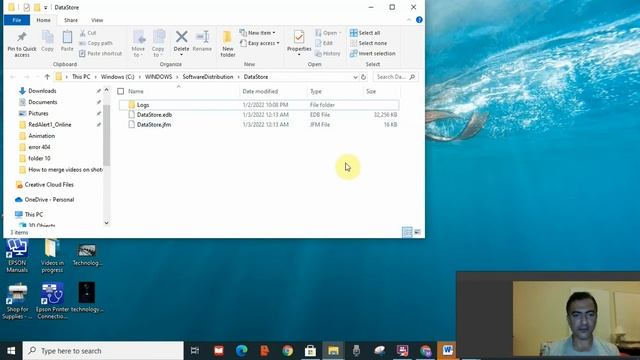The width and height of the screenshot is (640, 360).
Task: Click Invert selection
Action: click(373, 53)
